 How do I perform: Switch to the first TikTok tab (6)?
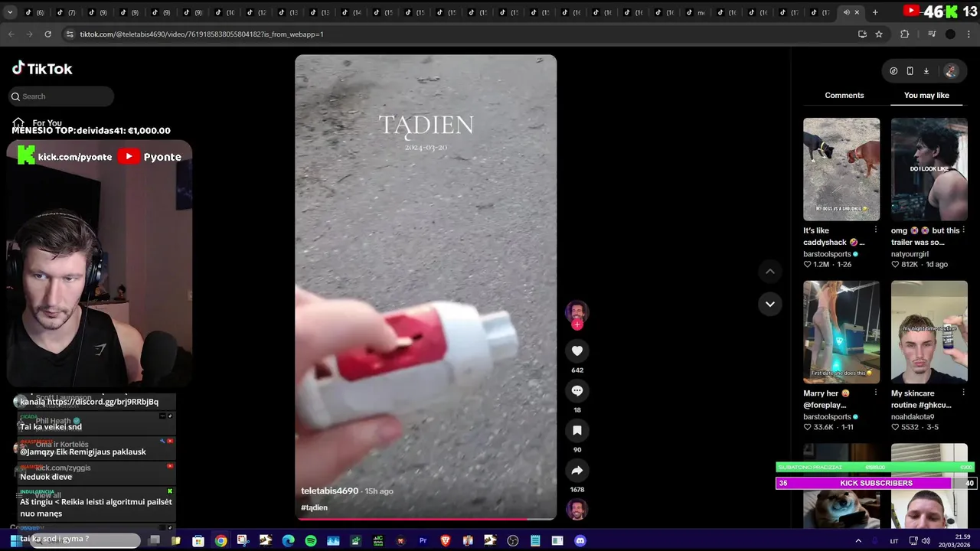coord(33,12)
